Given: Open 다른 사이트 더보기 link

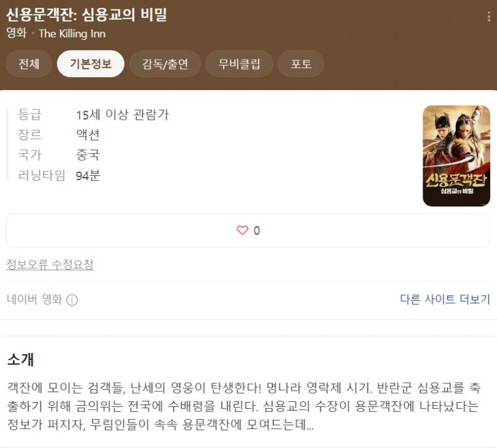Looking at the screenshot, I should tap(445, 299).
